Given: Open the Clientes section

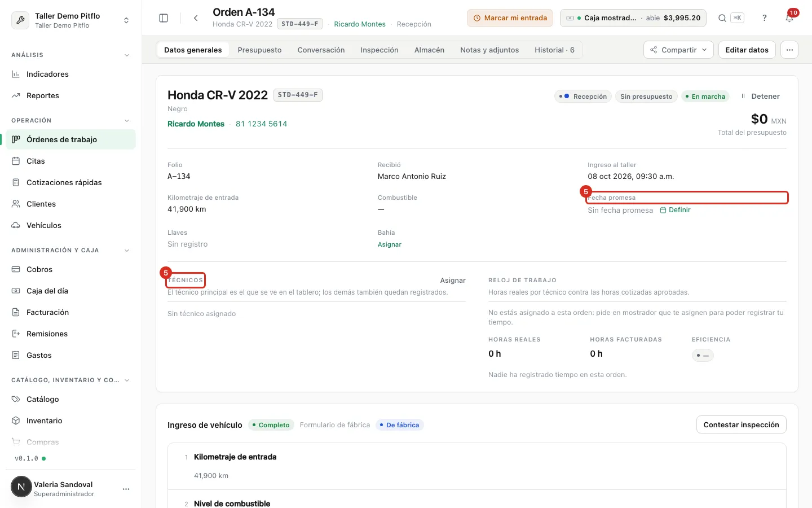Looking at the screenshot, I should (71, 204).
